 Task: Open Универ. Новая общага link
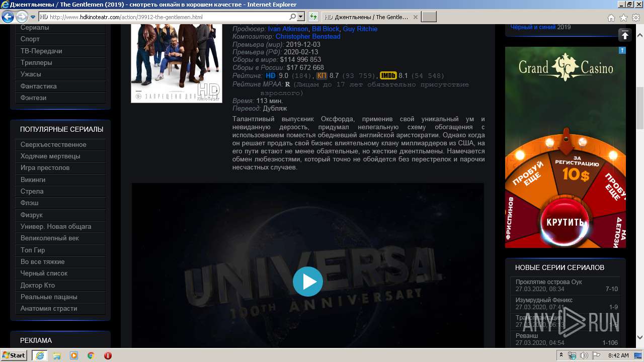pyautogui.click(x=60, y=226)
